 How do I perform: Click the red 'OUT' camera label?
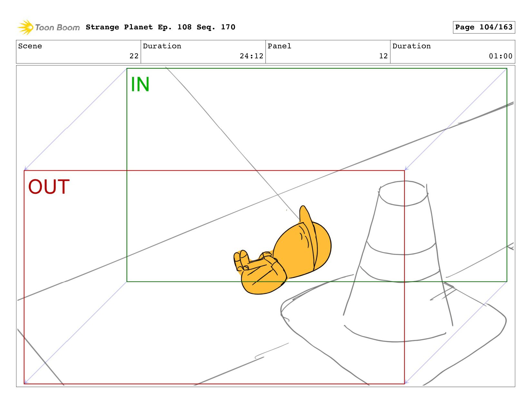[x=49, y=187]
